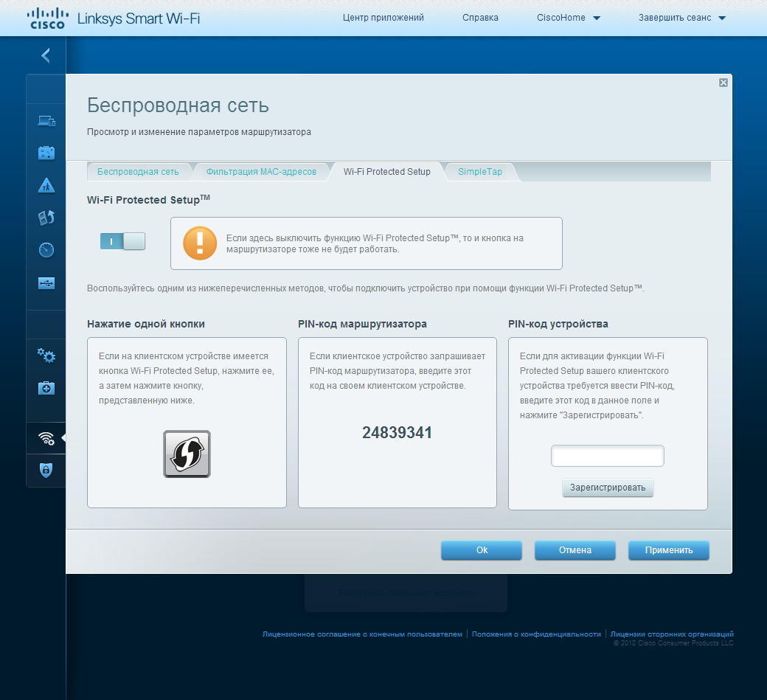Switch to the SimpleTap tab
The height and width of the screenshot is (700, 767).
tap(480, 172)
